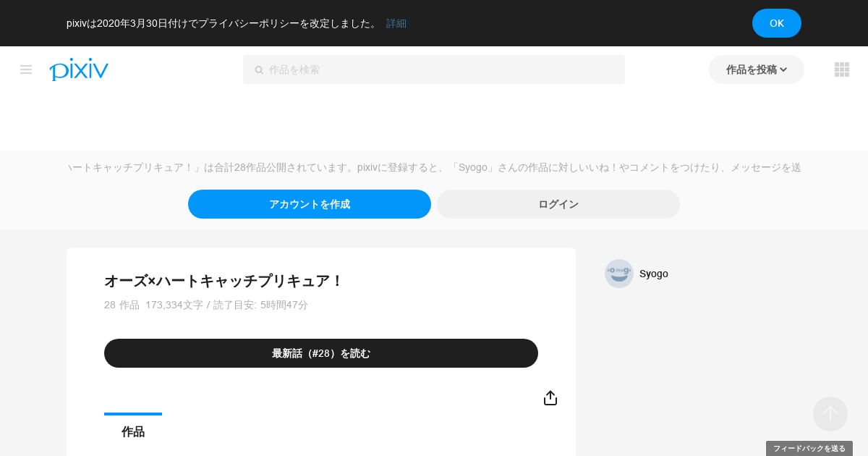Viewport: 868px width, 456px height.
Task: Click the search magnifier icon
Action: [259, 70]
